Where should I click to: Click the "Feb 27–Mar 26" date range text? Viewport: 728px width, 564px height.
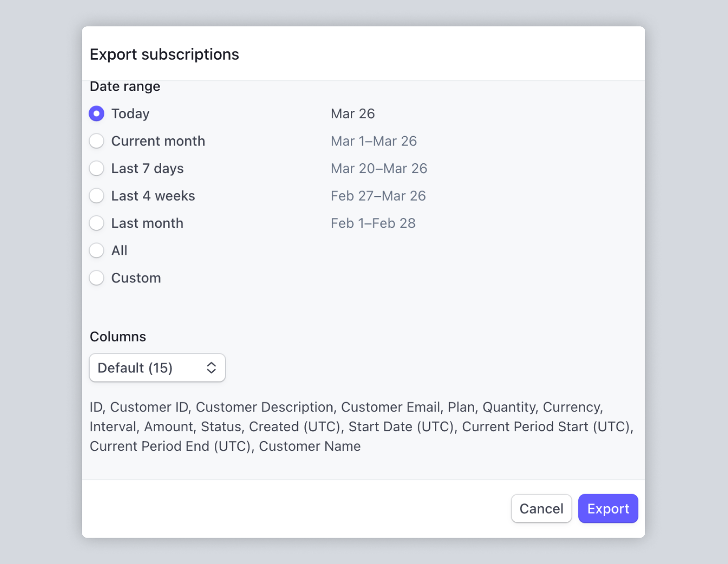coord(378,196)
